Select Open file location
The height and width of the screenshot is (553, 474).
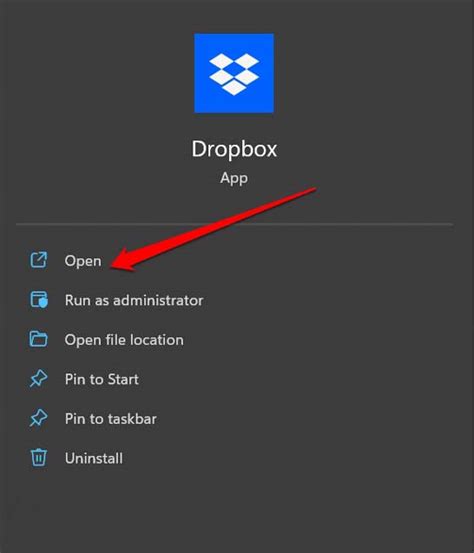[x=124, y=340]
